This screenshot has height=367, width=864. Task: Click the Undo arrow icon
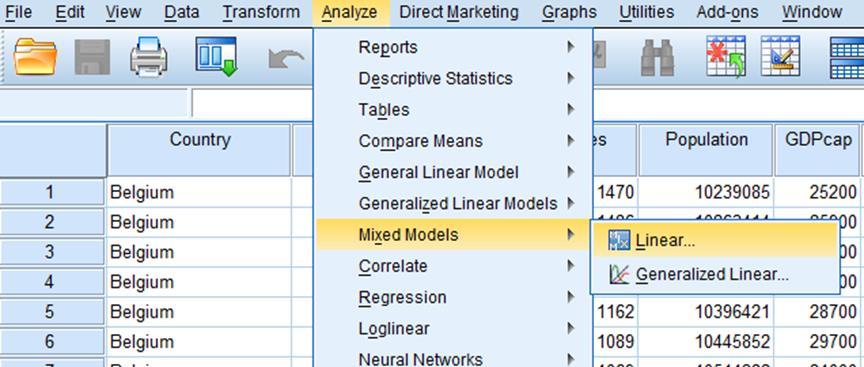tap(286, 58)
